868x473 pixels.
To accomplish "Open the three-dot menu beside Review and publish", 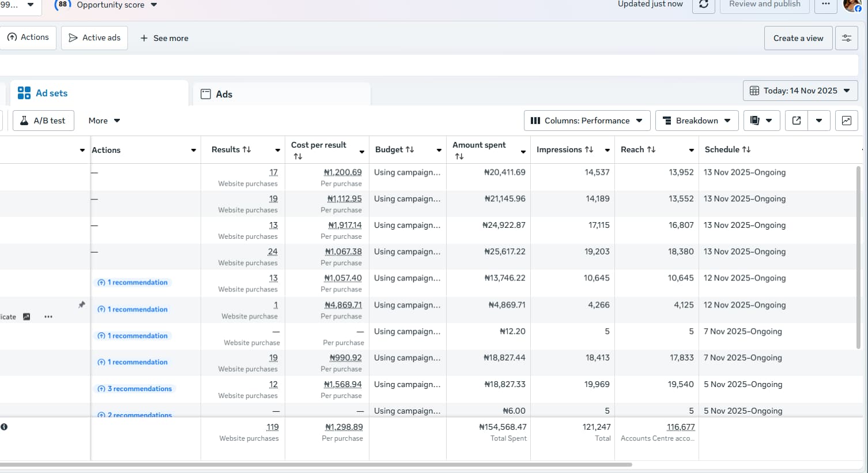I will (x=826, y=5).
